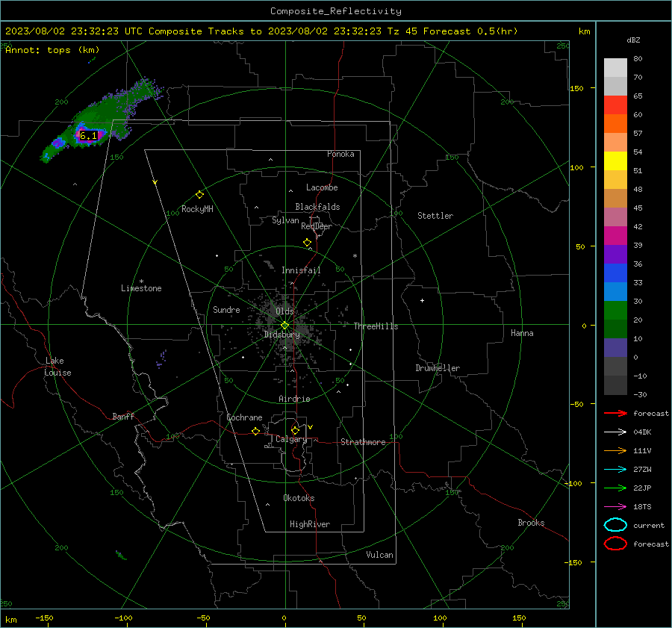Click the yellow diamond marker near RockyMH
Viewport: 672px width, 628px height.
(199, 195)
